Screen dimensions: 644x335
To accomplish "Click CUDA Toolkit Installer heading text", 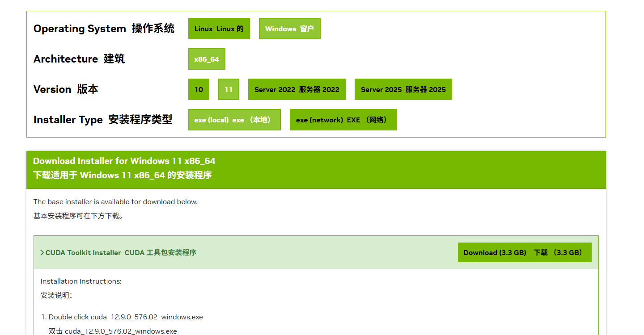I will click(x=121, y=253).
